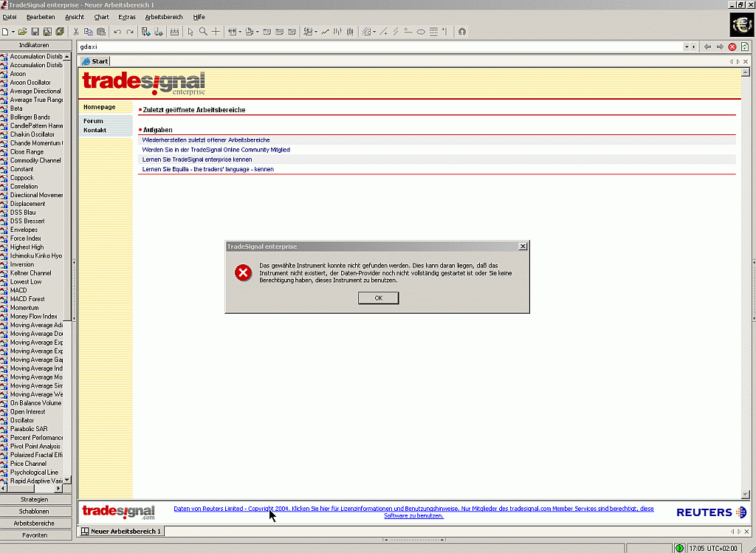Click the Kontakt navigation link

(94, 130)
